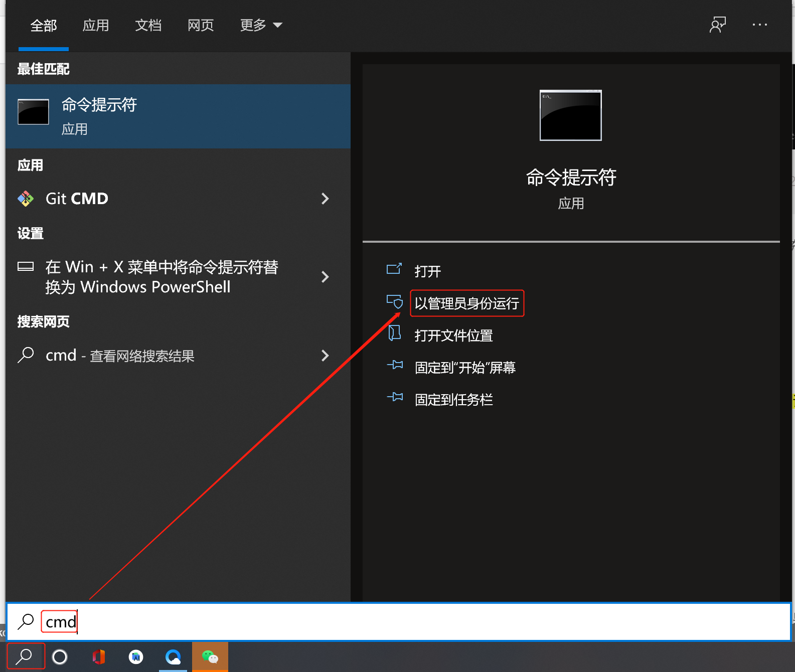Click the large 命令提示符 preview thumbnail
Image resolution: width=795 pixels, height=672 pixels.
click(571, 115)
